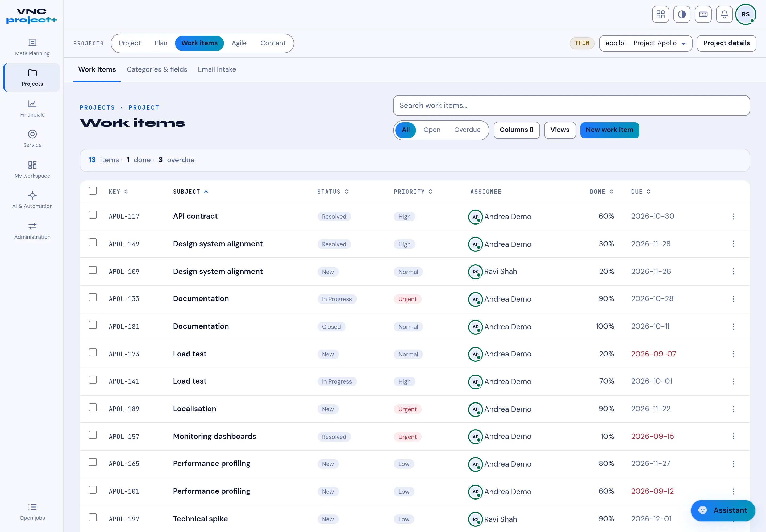Viewport: 766px width, 532px height.
Task: Sort by the SUBJECT column
Action: (x=190, y=192)
